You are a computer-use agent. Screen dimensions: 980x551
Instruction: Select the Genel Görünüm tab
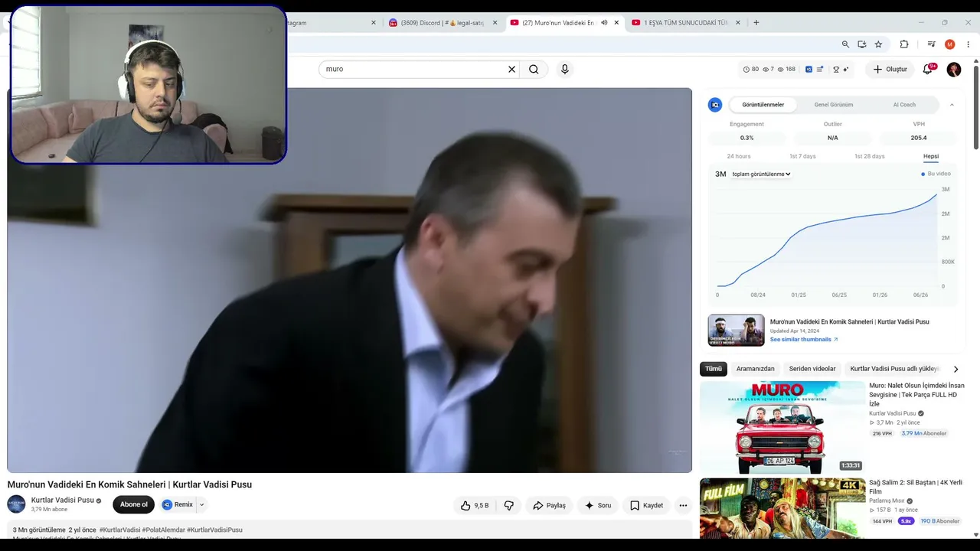coord(834,105)
